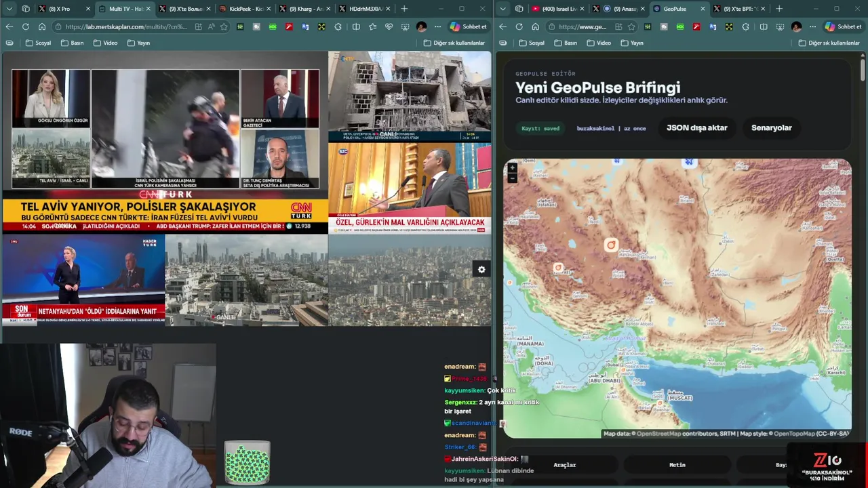
Task: Open profile avatar in GeoPulse window
Action: 796,26
